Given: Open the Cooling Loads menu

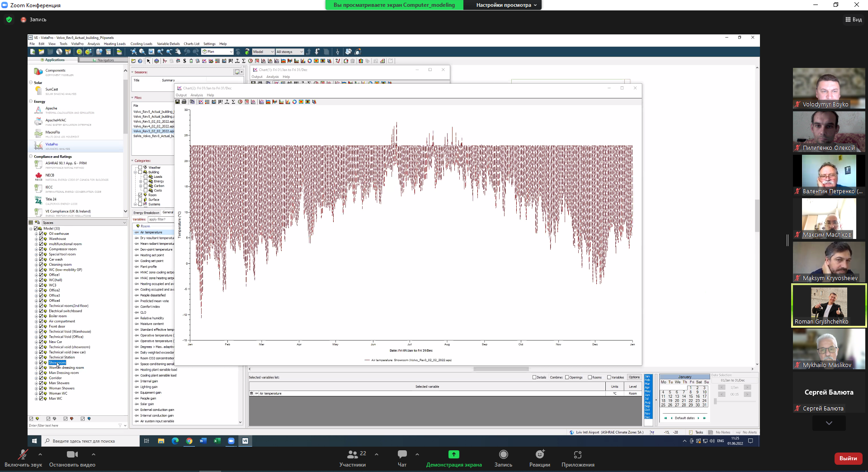Looking at the screenshot, I should [141, 44].
